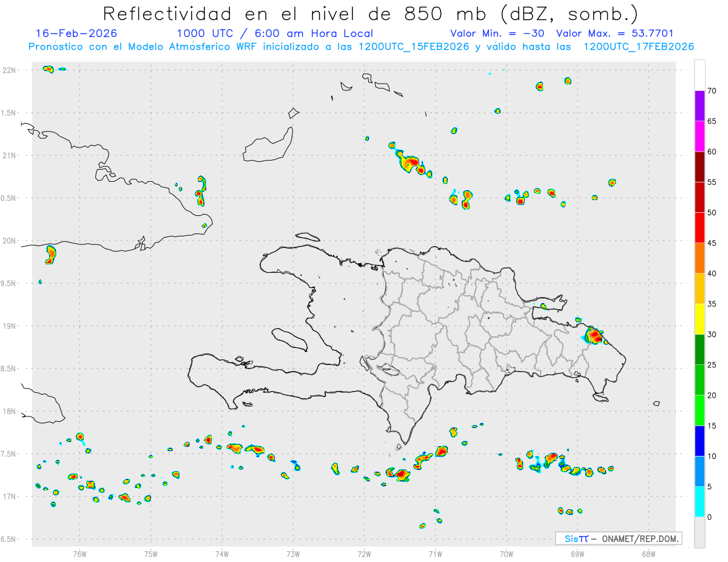728x562 pixels.
Task: Select the "Valor Min. = -30" text
Action: [x=496, y=33]
